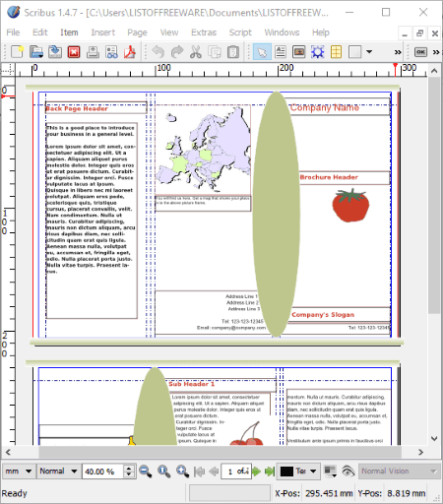Click the black layer color swatch
The height and width of the screenshot is (504, 443).
click(x=286, y=472)
